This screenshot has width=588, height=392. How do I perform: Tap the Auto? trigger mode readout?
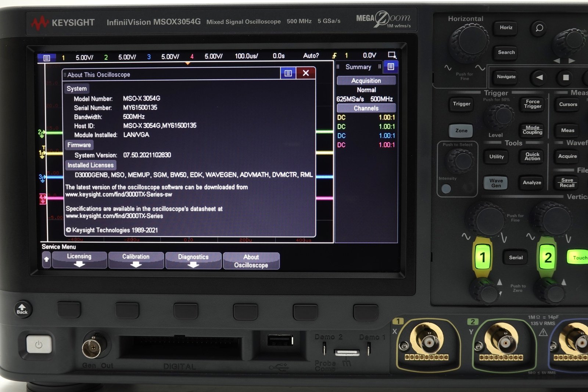point(311,55)
